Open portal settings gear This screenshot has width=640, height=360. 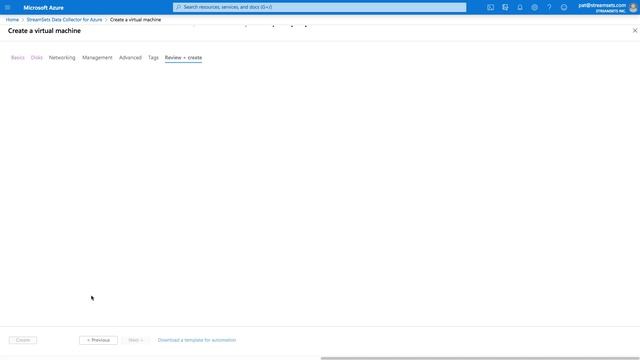(x=534, y=7)
